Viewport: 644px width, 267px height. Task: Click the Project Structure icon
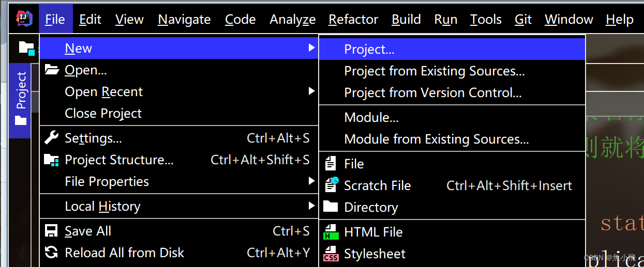point(52,160)
